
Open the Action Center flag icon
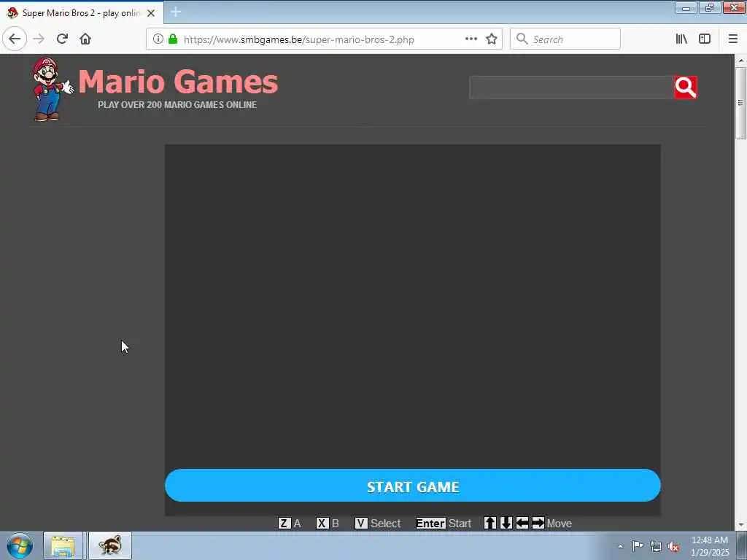638,546
